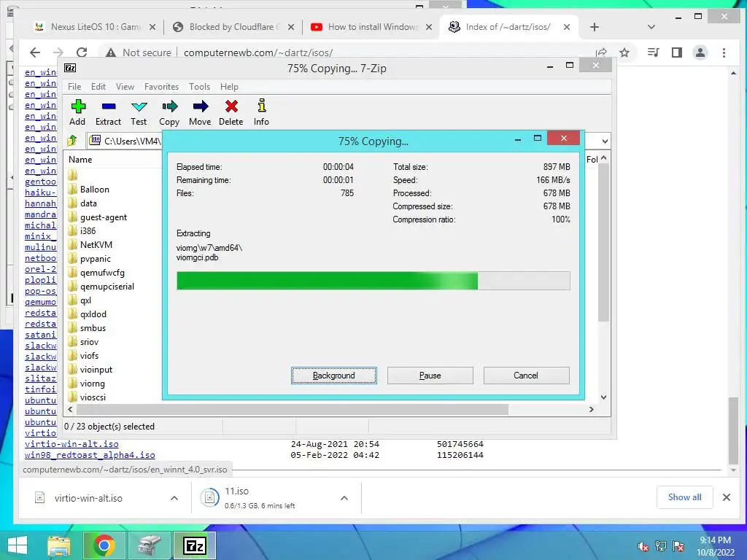Click the 7z logo icon in the title bar
747x560 pixels.
pos(70,68)
